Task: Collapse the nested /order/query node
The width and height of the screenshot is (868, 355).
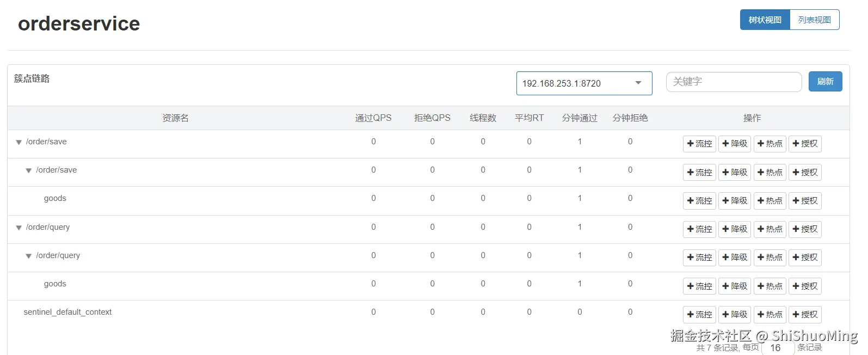Action: pyautogui.click(x=29, y=256)
